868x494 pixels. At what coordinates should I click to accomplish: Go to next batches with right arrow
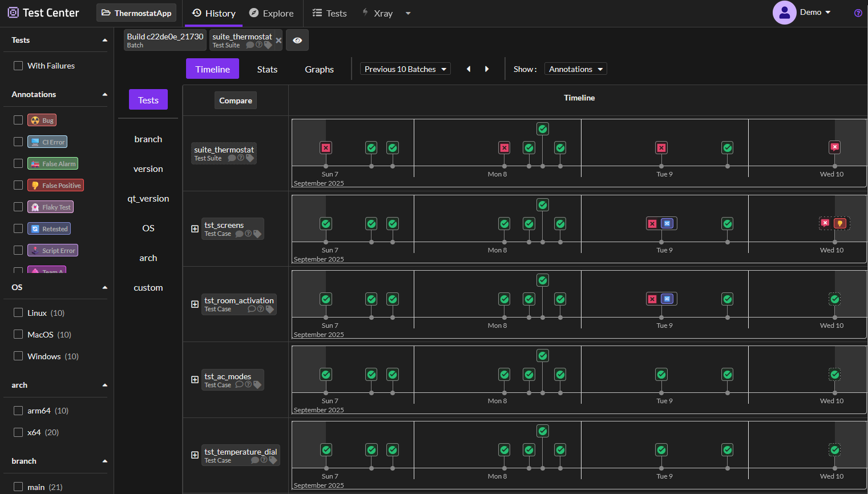pos(487,69)
